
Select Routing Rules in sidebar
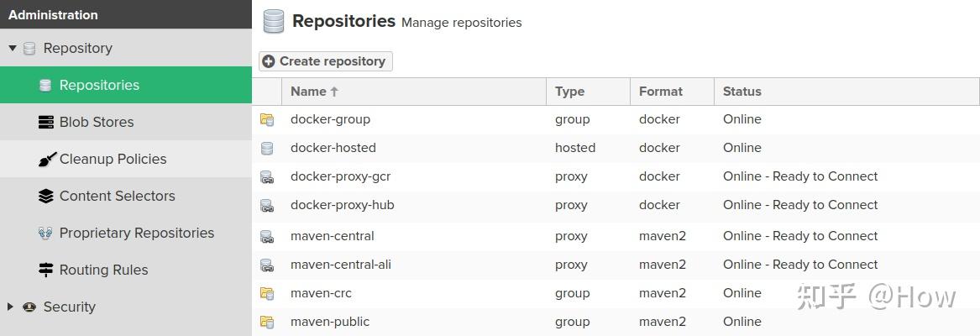(x=103, y=270)
